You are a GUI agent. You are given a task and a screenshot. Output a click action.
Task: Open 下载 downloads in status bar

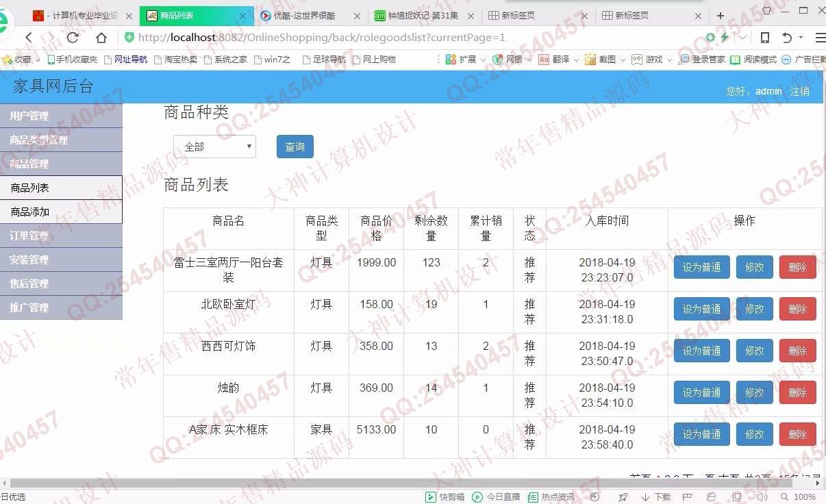pyautogui.click(x=656, y=497)
